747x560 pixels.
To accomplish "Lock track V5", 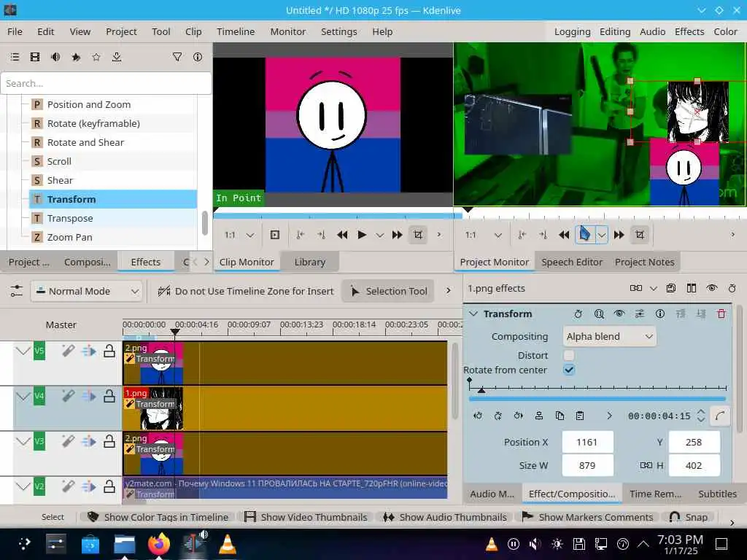I will coord(109,351).
